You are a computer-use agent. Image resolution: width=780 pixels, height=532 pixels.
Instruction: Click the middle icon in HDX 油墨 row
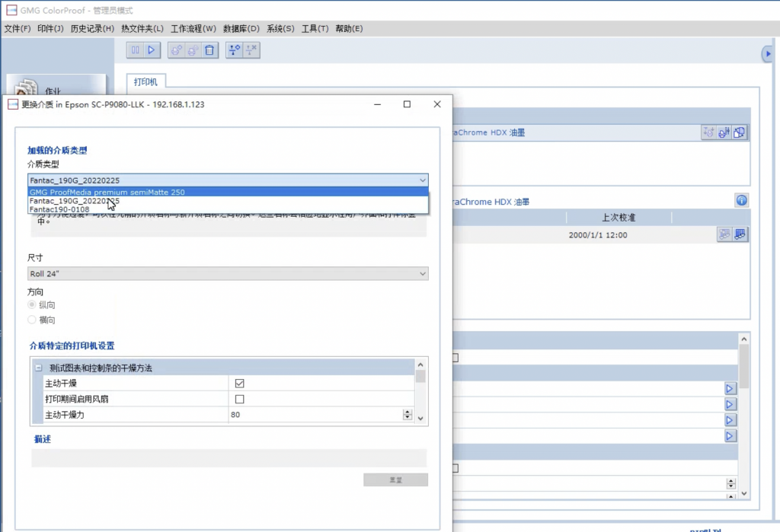pos(724,132)
